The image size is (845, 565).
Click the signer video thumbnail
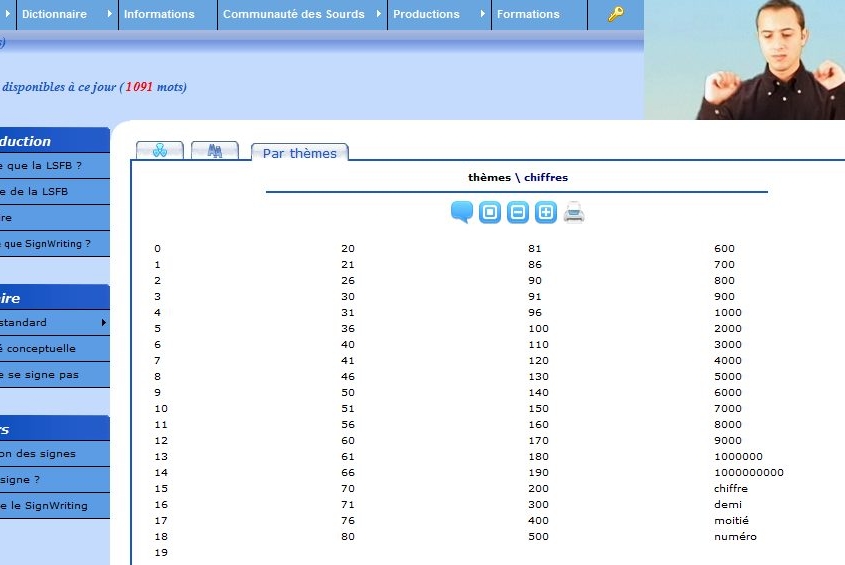tap(744, 60)
